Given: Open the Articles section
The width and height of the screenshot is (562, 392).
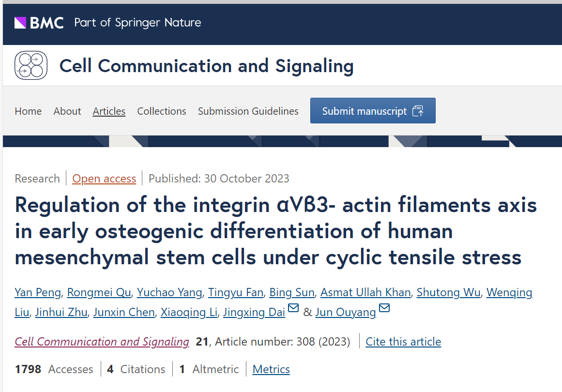Looking at the screenshot, I should click(109, 111).
